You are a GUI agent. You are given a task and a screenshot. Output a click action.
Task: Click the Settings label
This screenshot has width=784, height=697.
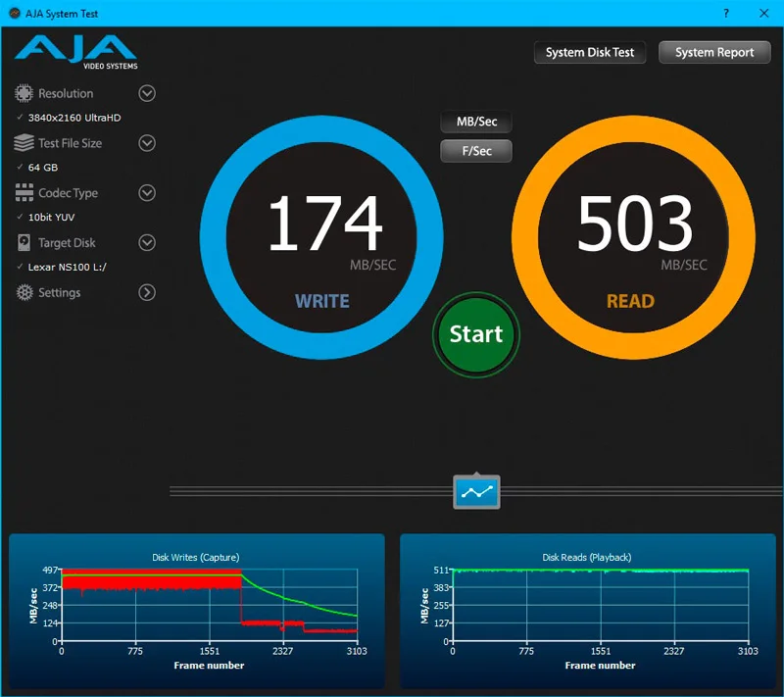(60, 292)
